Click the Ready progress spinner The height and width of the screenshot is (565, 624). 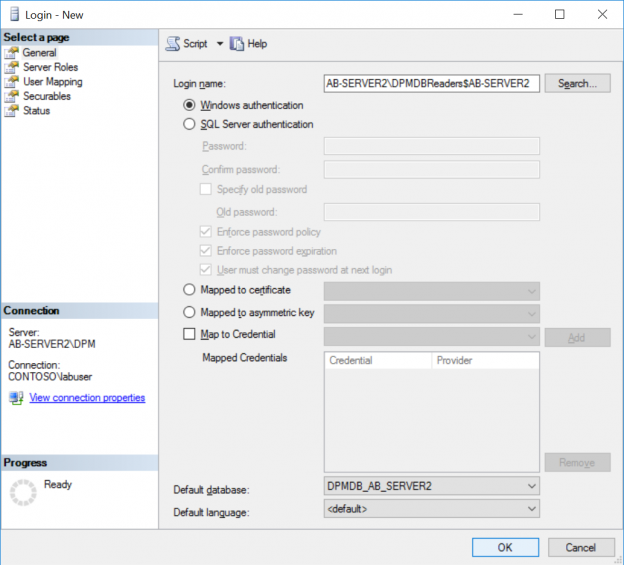23,493
